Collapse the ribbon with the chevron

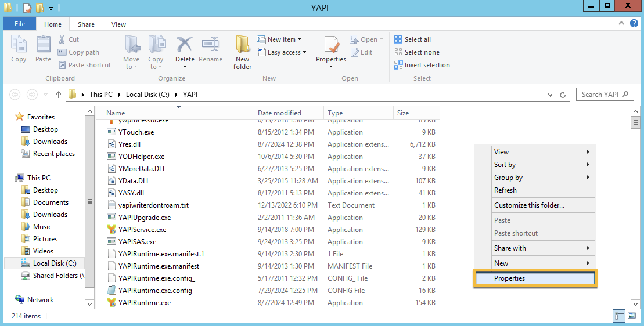point(621,23)
